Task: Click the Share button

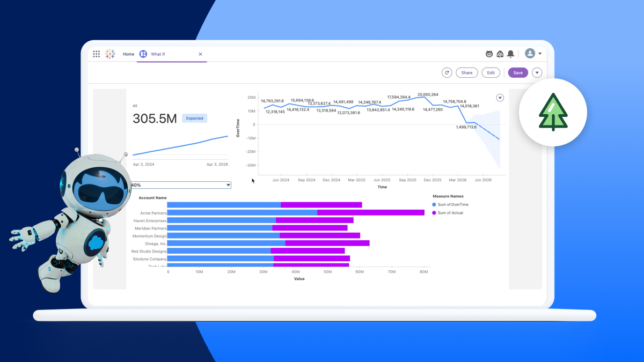Action: [466, 72]
